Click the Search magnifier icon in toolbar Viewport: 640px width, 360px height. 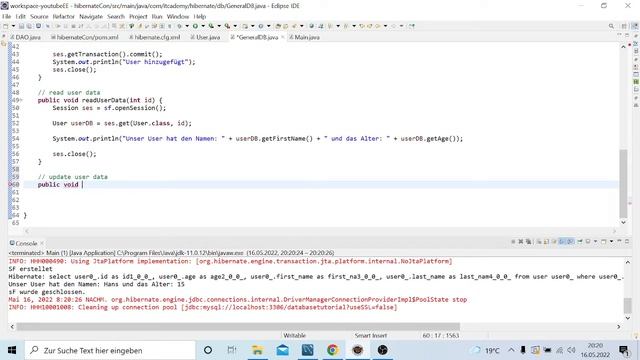point(611,26)
